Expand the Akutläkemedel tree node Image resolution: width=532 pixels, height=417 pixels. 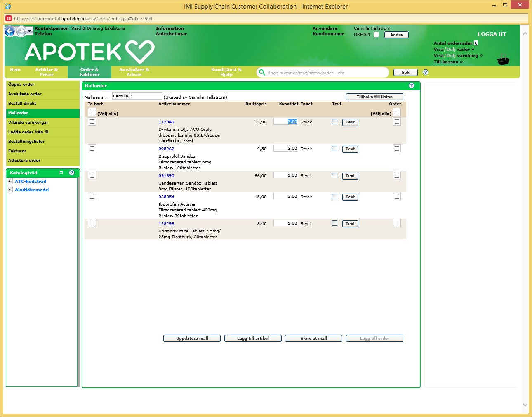[10, 190]
